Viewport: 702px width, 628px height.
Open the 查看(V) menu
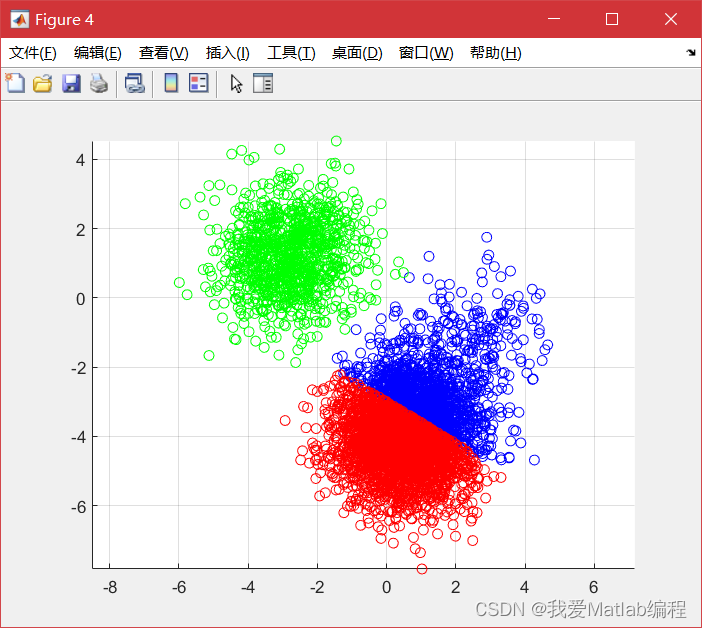[163, 53]
